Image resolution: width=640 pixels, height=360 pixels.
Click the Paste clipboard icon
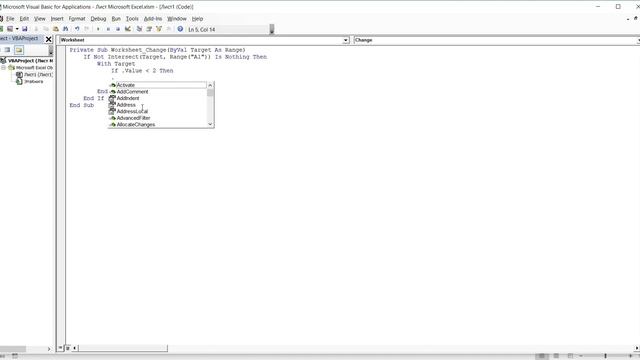(56, 29)
